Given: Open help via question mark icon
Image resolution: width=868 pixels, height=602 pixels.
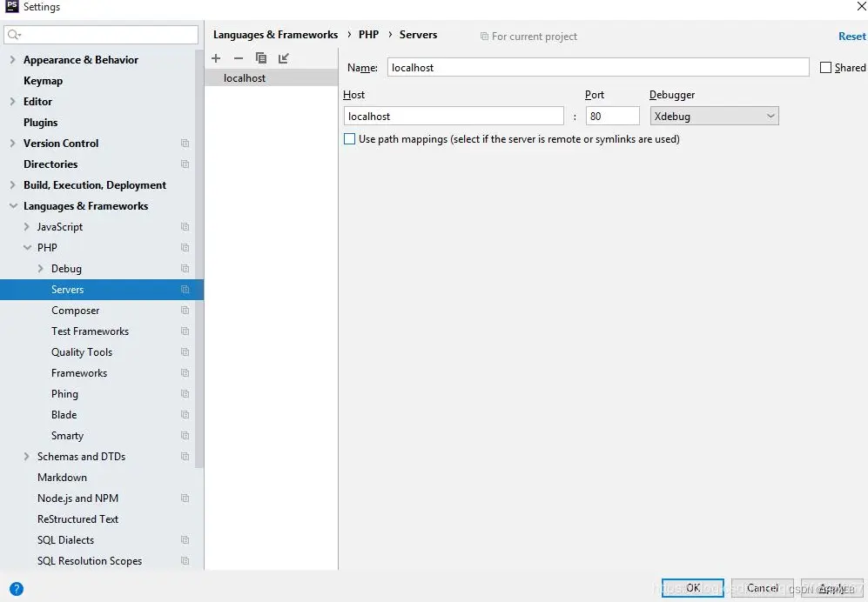Looking at the screenshot, I should [x=17, y=589].
